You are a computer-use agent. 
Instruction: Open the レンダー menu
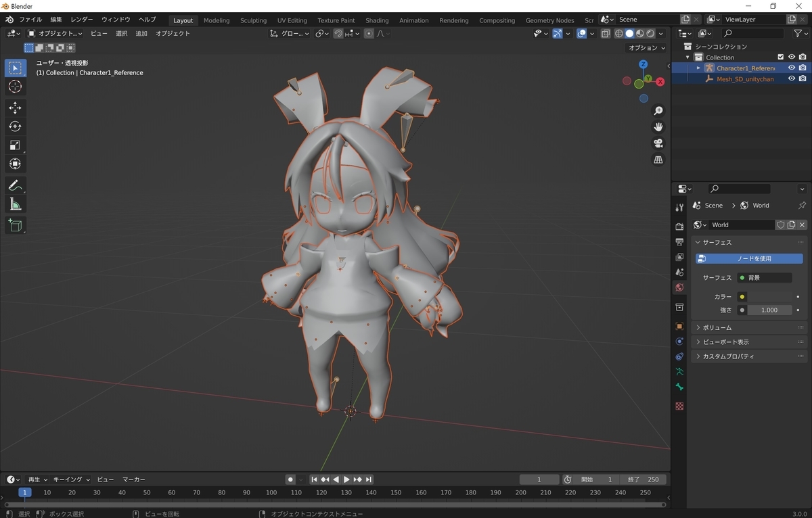[82, 20]
